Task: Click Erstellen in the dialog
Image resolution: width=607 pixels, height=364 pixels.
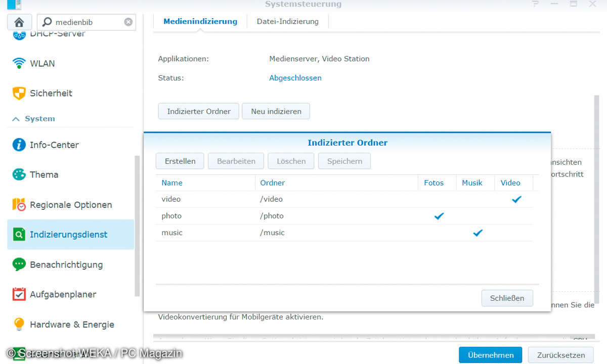Action: [x=180, y=161]
